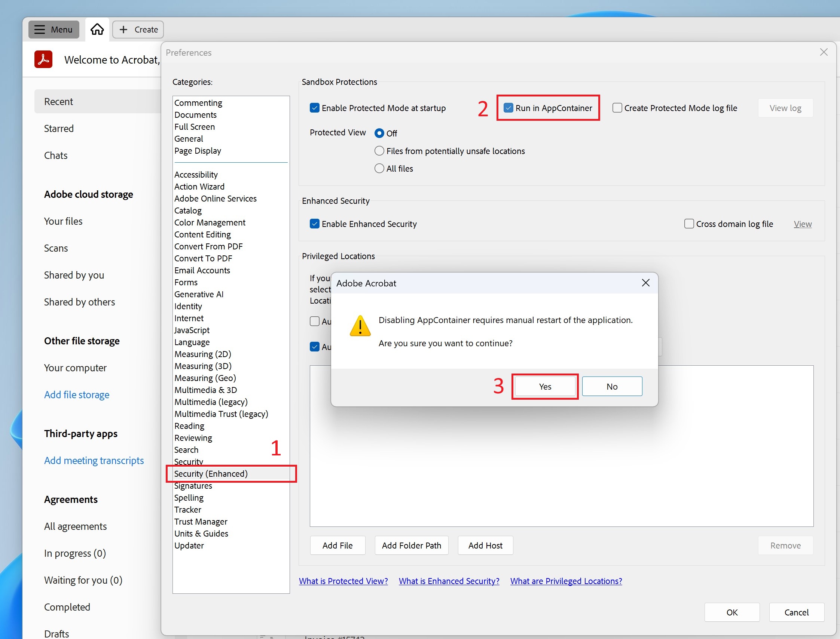Select Files from potentially unsafe locations
The image size is (840, 639).
379,151
